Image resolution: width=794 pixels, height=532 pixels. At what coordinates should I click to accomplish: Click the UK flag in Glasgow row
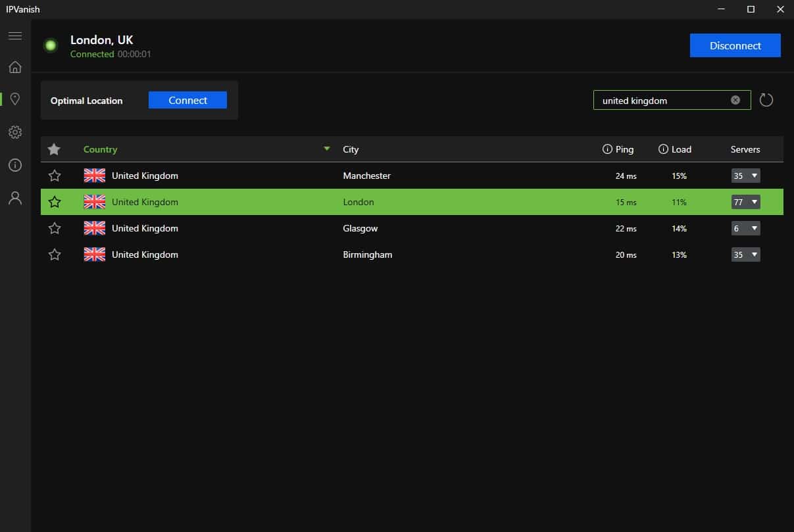[x=95, y=228]
